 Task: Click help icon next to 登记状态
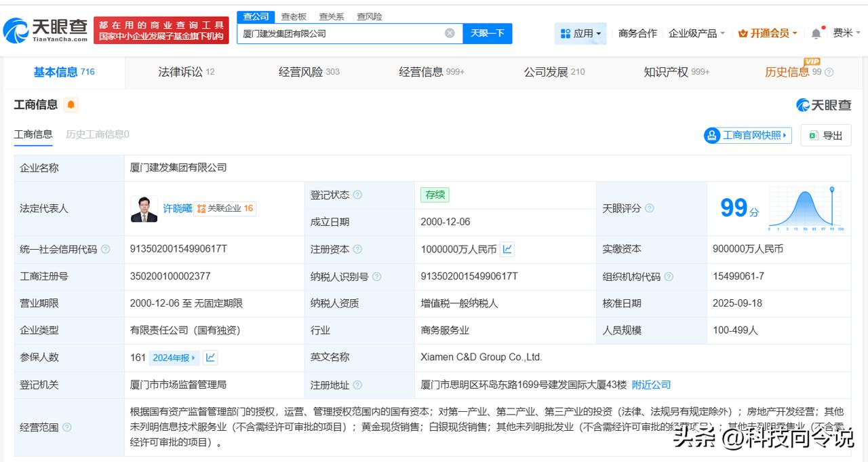coord(357,195)
